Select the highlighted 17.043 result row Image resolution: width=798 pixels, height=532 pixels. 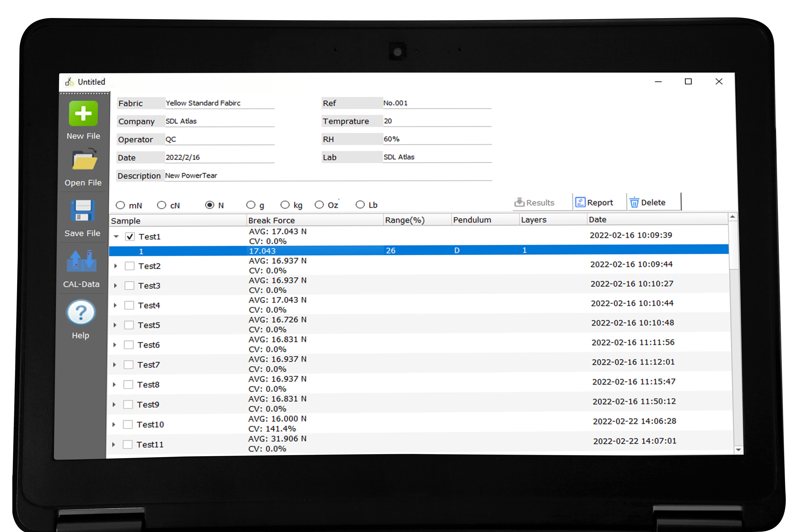click(419, 250)
